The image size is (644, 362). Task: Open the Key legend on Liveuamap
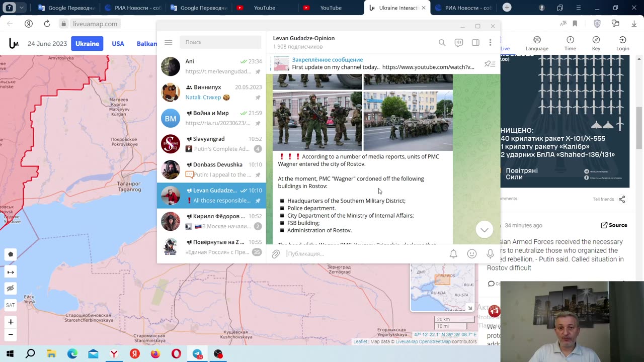tap(596, 44)
